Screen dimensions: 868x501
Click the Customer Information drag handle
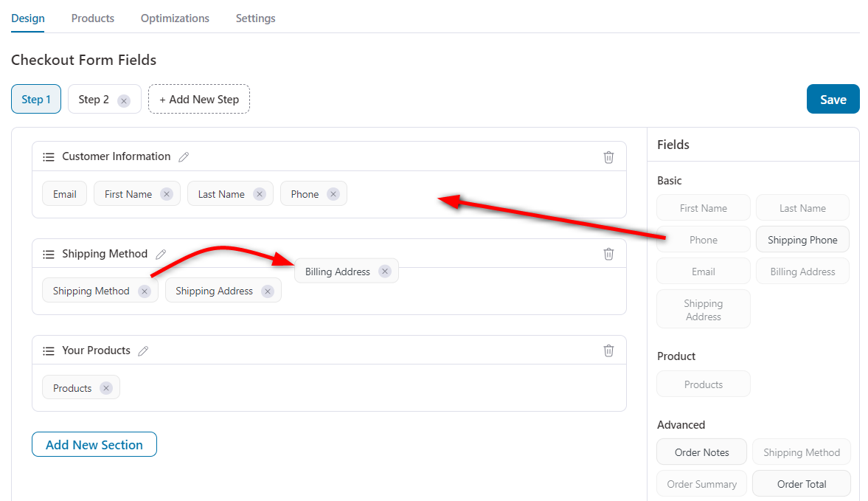point(49,156)
